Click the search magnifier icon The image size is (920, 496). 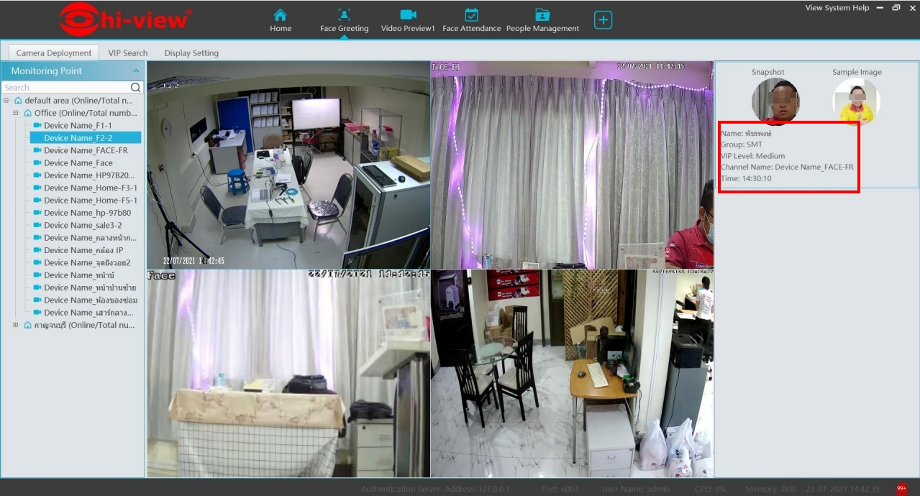click(x=136, y=88)
